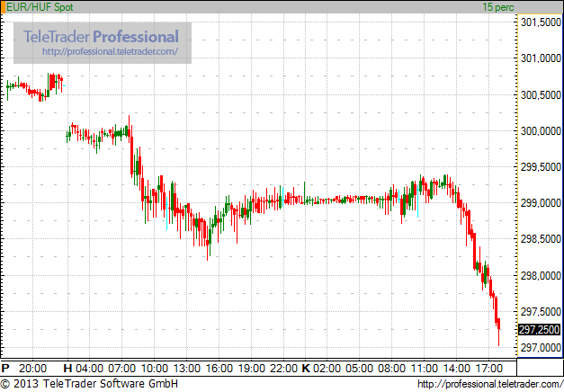Click the 10:00 time axis label
The height and width of the screenshot is (392, 564).
tap(155, 369)
